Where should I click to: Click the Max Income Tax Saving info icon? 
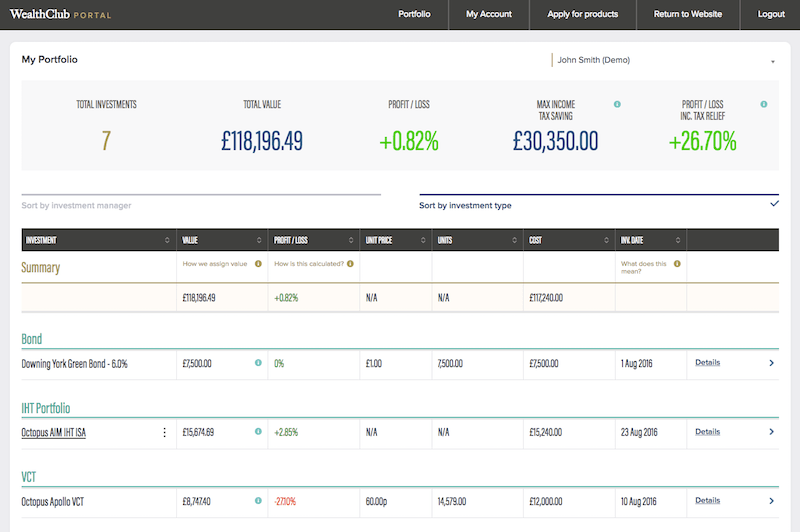617,104
